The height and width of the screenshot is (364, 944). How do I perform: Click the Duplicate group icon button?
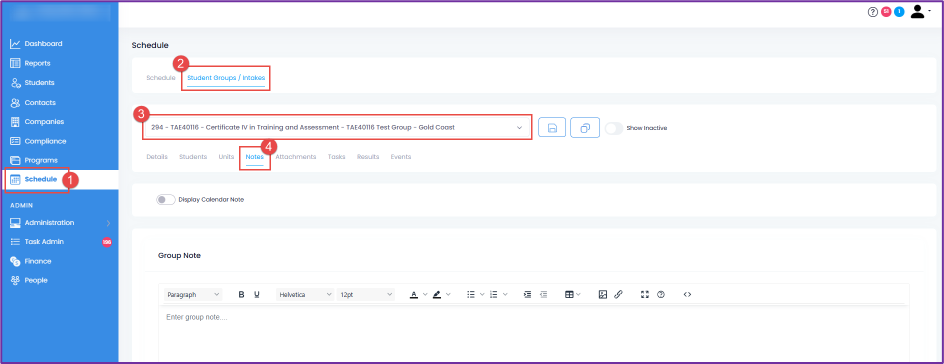click(585, 128)
